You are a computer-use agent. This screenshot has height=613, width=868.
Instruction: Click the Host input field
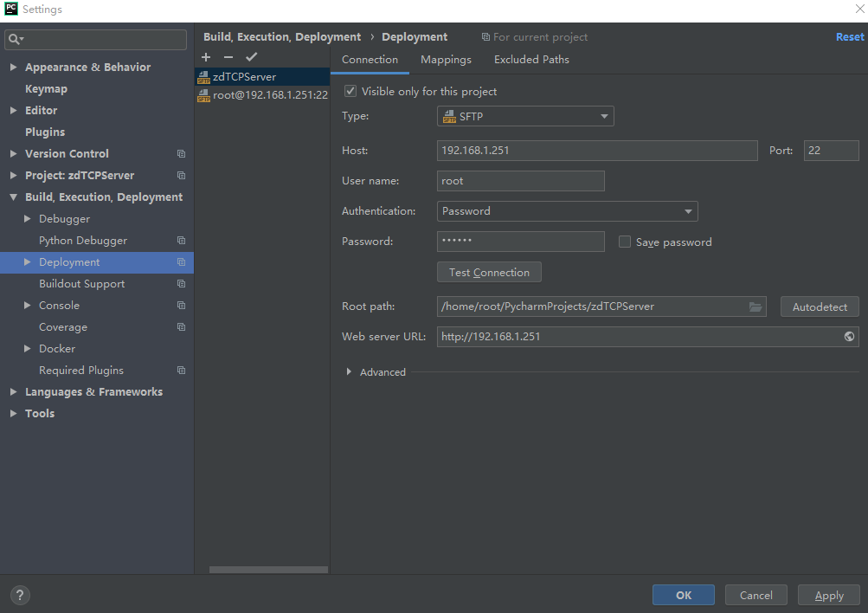596,151
